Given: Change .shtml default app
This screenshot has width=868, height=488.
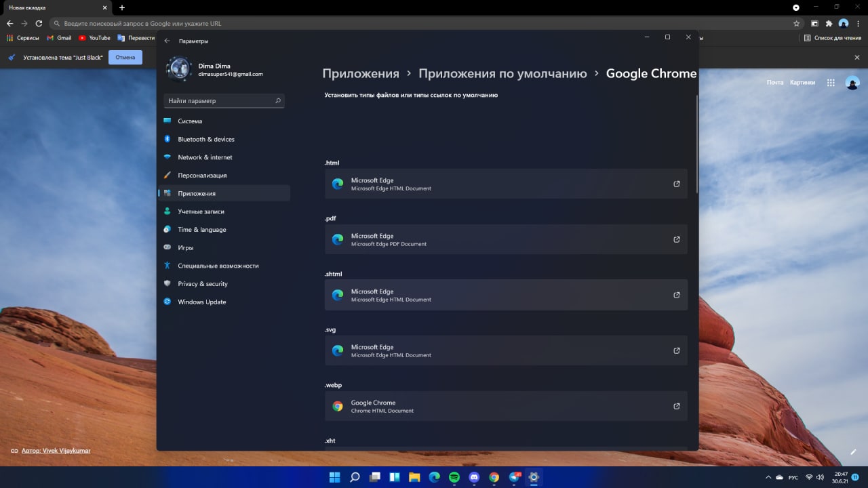Looking at the screenshot, I should [506, 295].
